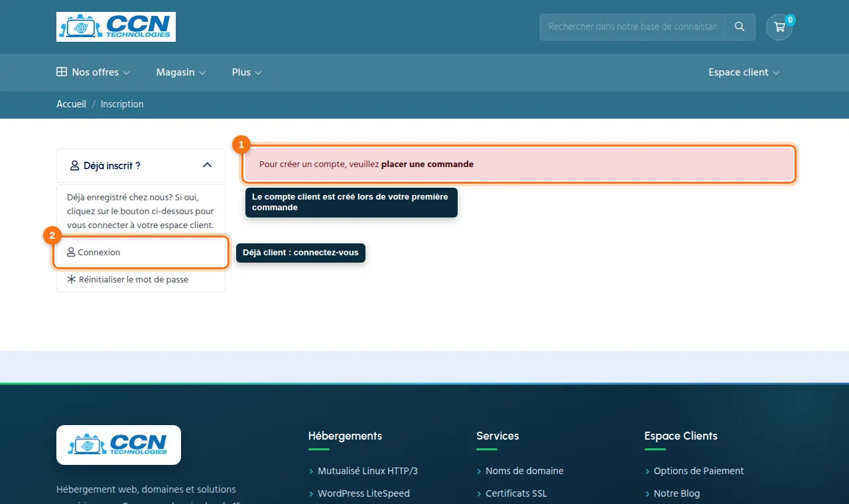Visit Noms de domaine in footer

pyautogui.click(x=524, y=471)
